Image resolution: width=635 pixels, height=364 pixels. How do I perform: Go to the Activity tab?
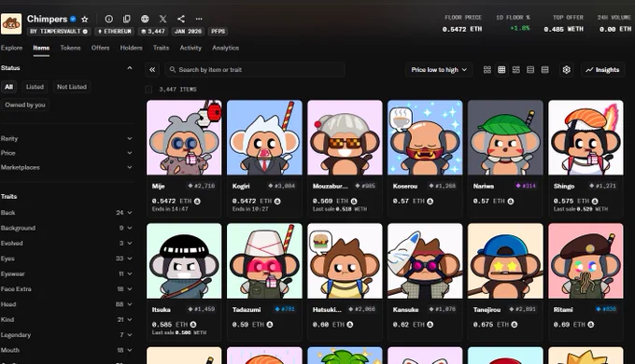tap(190, 48)
